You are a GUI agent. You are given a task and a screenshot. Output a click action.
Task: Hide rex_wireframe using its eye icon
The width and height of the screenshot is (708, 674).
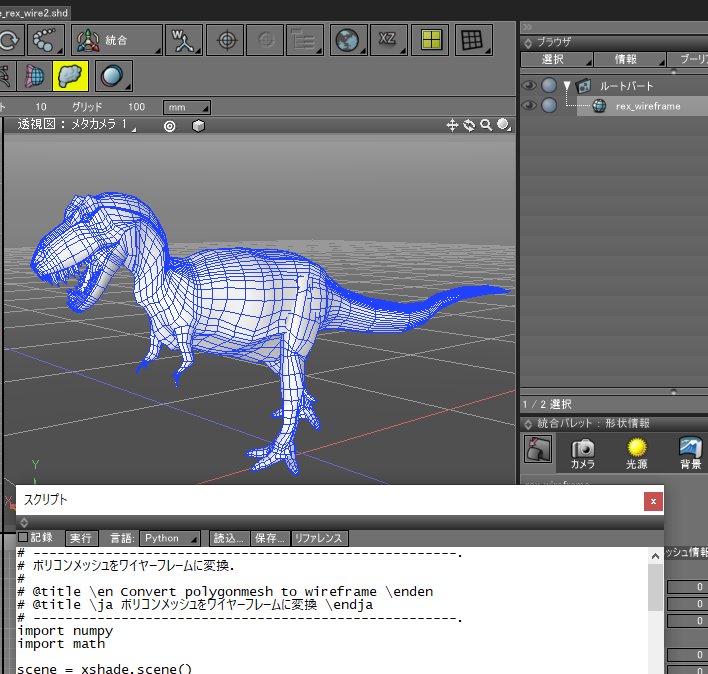[530, 106]
